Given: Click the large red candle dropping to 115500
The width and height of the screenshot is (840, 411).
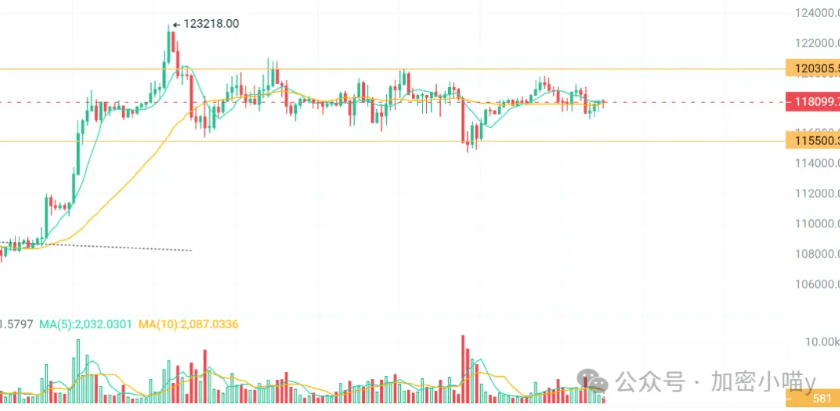Looking at the screenshot, I should (462, 120).
